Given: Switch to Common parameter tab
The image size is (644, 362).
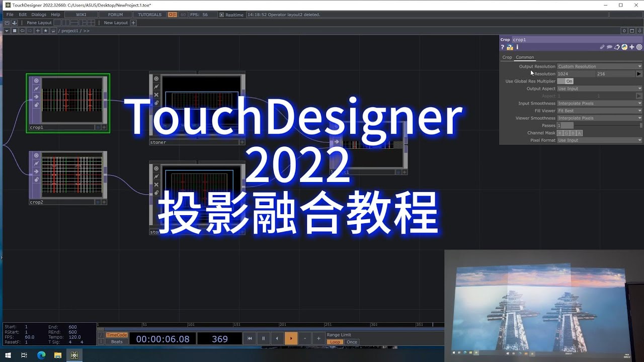Looking at the screenshot, I should pos(525,57).
